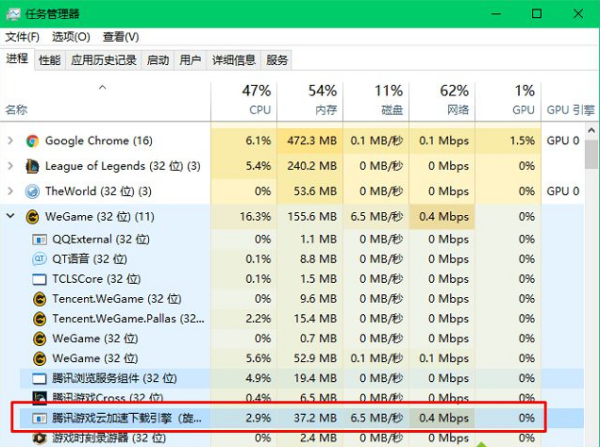Open the 文件(F) menu

[x=22, y=37]
